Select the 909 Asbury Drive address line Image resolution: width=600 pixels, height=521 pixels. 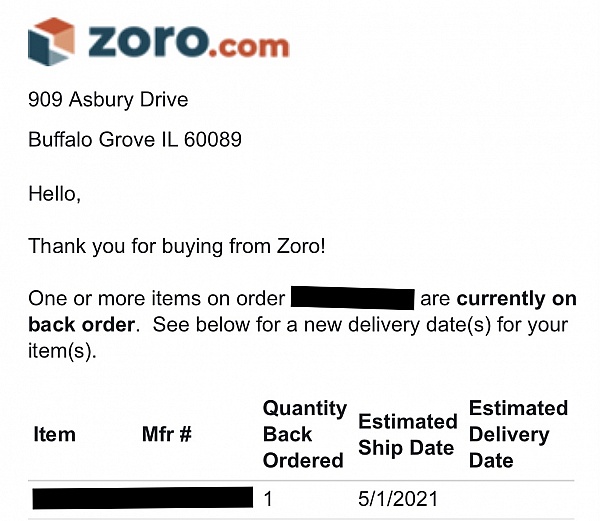click(108, 100)
